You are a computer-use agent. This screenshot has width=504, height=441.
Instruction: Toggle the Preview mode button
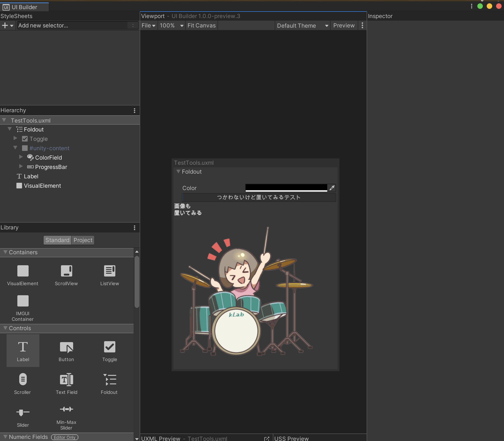click(x=344, y=26)
